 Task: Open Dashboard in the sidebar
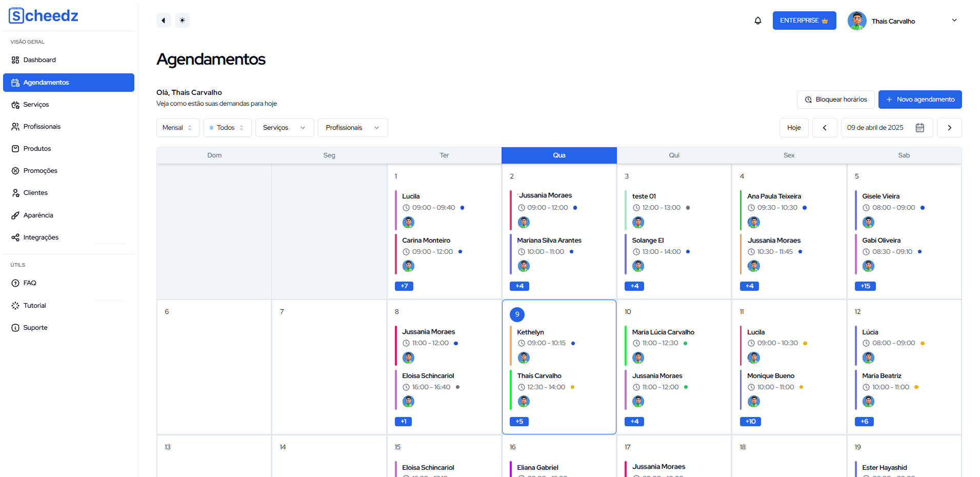click(69, 60)
